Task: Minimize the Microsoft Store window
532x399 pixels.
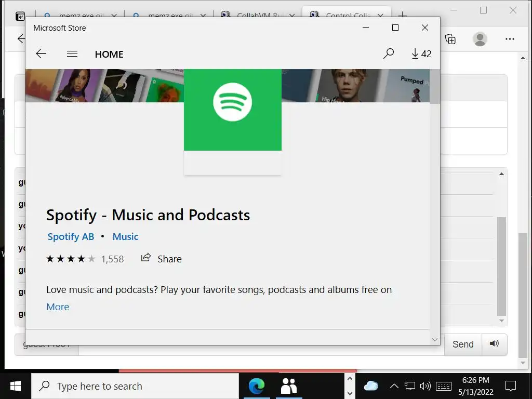Action: tap(366, 28)
